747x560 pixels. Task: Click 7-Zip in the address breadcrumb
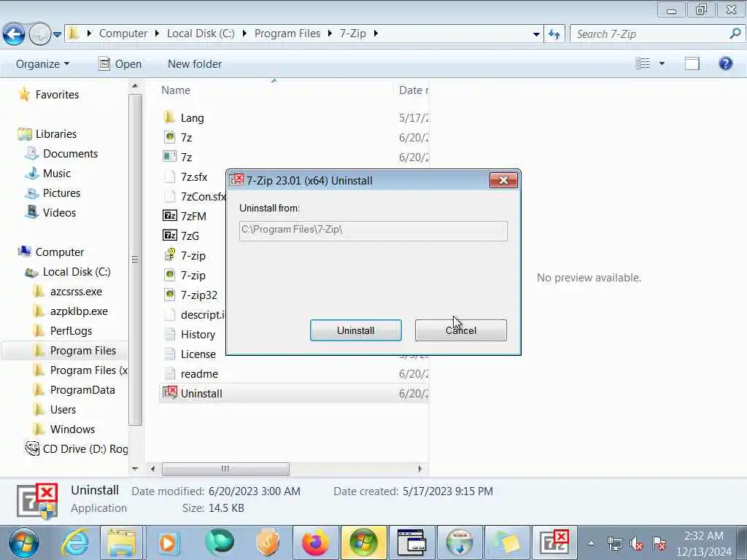point(352,34)
